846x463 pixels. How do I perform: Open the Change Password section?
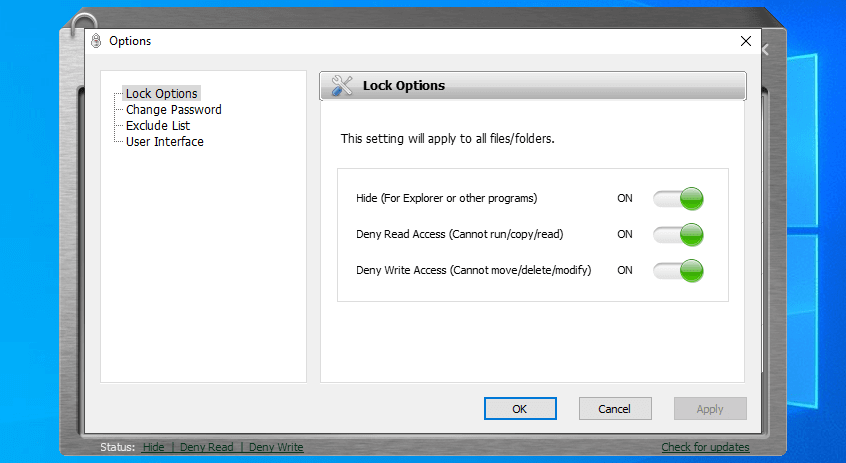pos(173,110)
